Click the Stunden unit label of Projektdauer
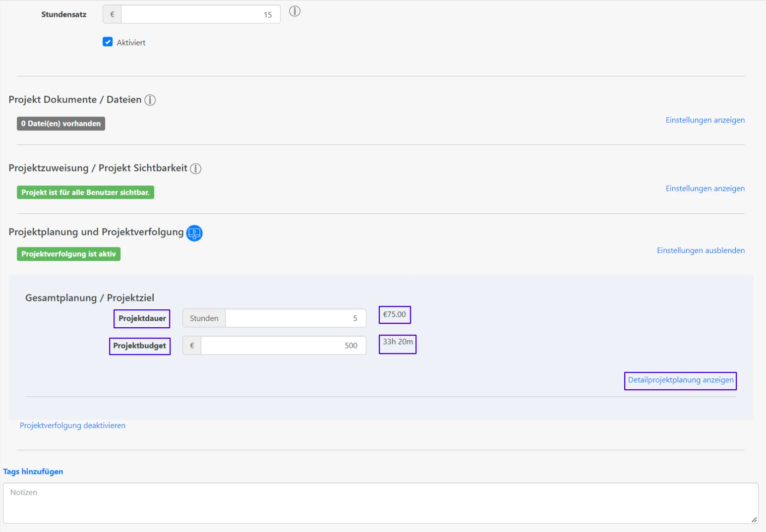 tap(204, 318)
